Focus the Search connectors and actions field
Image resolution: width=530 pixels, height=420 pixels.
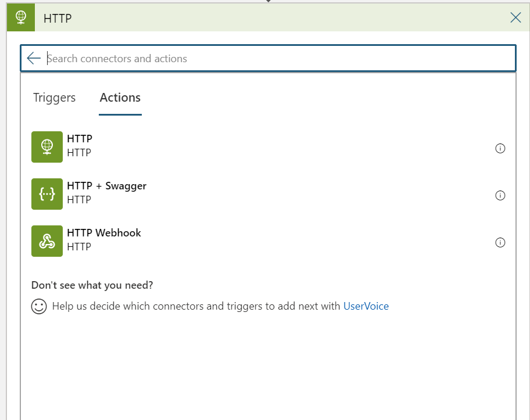pos(279,58)
